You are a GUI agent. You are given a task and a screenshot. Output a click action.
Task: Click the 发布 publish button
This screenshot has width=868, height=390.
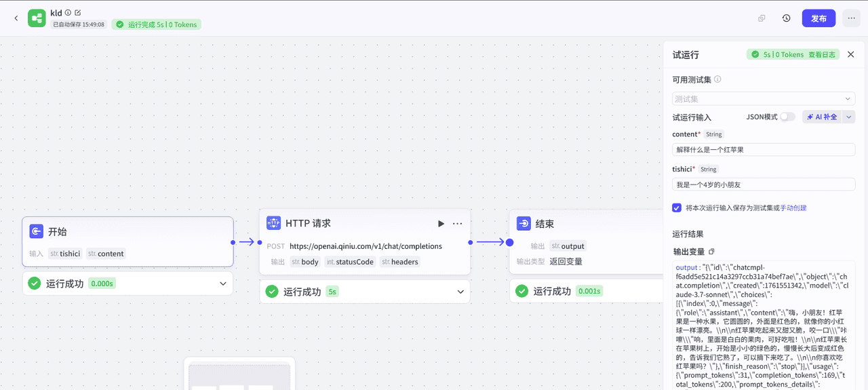click(x=818, y=18)
